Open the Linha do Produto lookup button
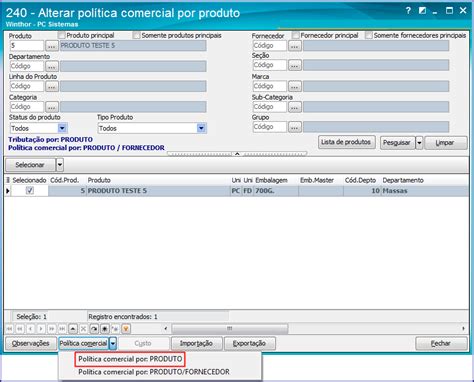The height and width of the screenshot is (382, 474). point(52,87)
